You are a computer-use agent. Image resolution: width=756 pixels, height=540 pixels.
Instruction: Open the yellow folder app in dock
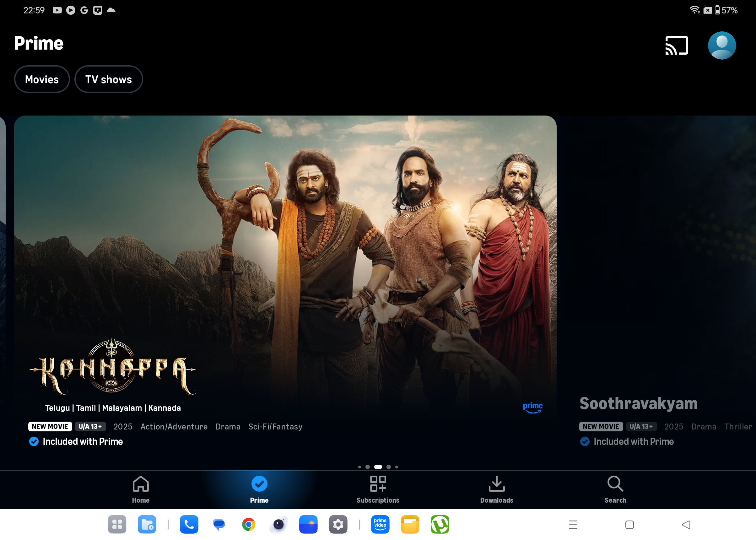(410, 524)
